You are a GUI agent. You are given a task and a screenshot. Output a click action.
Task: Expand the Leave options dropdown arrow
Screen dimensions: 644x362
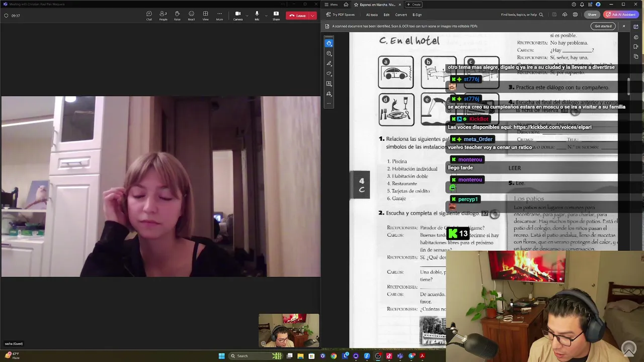313,16
